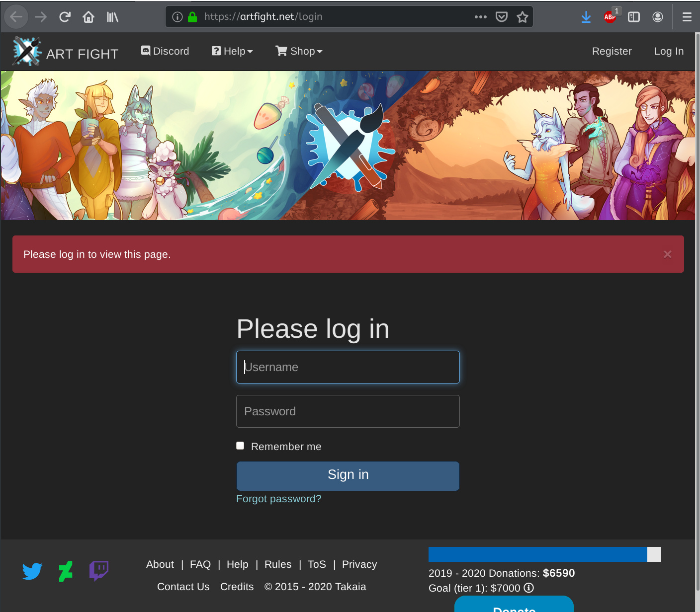This screenshot has height=612, width=700.
Task: Save page to Pocket
Action: click(502, 17)
